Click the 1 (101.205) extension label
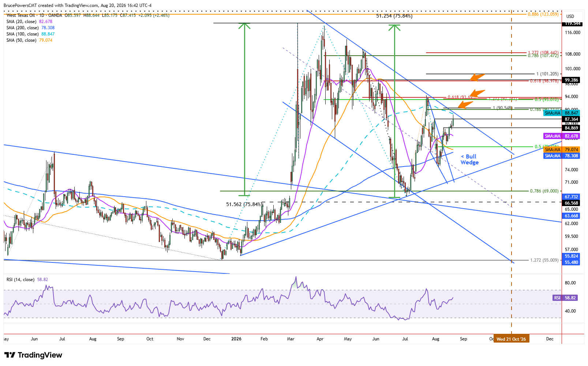The width and height of the screenshot is (588, 366). pos(547,74)
